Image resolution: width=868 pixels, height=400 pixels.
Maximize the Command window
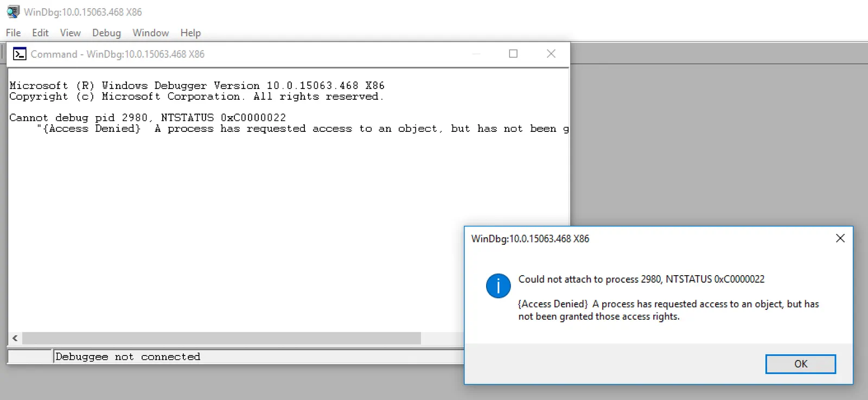point(513,54)
